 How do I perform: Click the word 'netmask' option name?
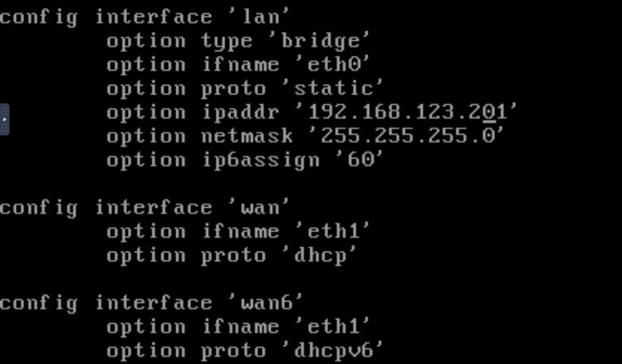coord(247,136)
